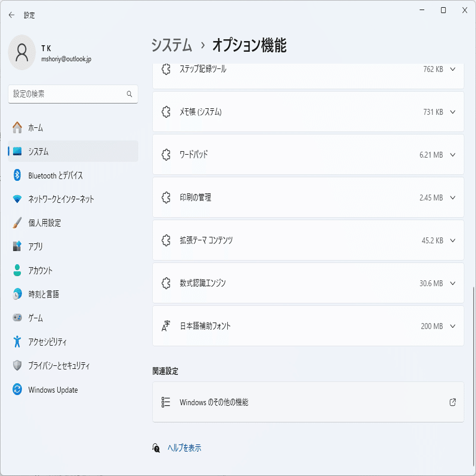This screenshot has height=476, width=476.
Task: Click the アカウント person icon
Action: pos(17,270)
